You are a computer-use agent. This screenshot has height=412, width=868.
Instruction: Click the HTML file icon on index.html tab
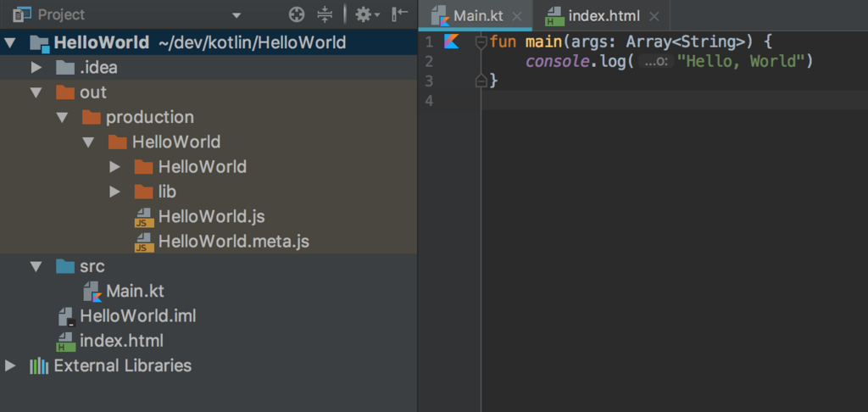tap(554, 17)
